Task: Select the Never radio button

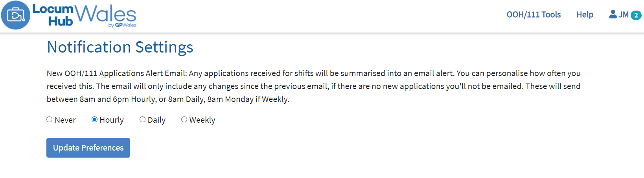Action: pos(50,120)
